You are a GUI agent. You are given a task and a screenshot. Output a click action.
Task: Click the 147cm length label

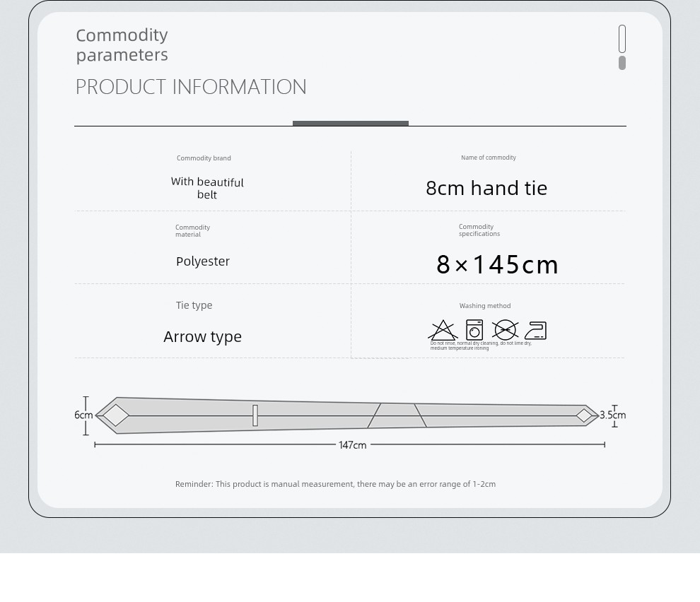tap(353, 445)
